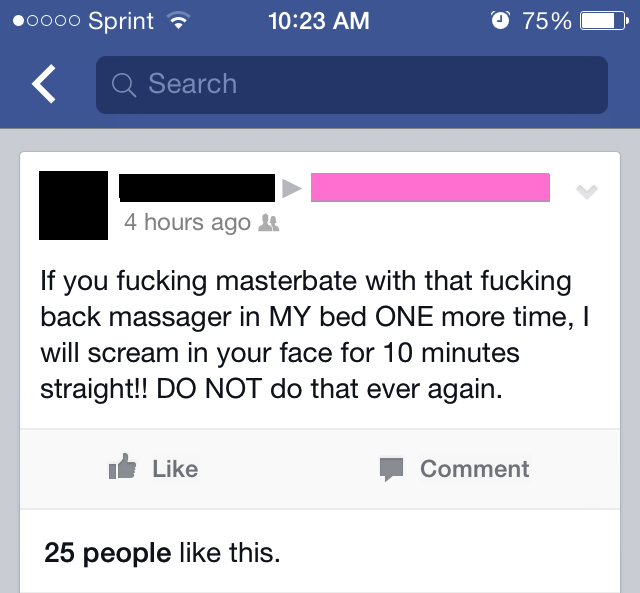
Task: Click the arrow between poster and recipient
Action: click(292, 188)
